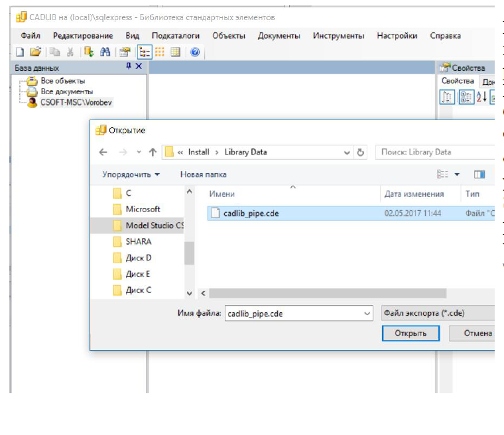This screenshot has height=435, width=504.
Task: Click Library Data in address path
Action: click(x=245, y=152)
